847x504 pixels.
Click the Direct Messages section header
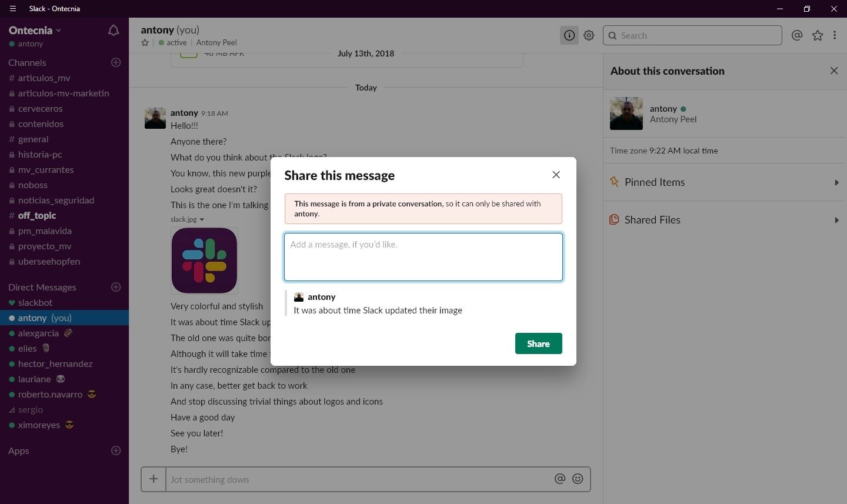pos(42,287)
